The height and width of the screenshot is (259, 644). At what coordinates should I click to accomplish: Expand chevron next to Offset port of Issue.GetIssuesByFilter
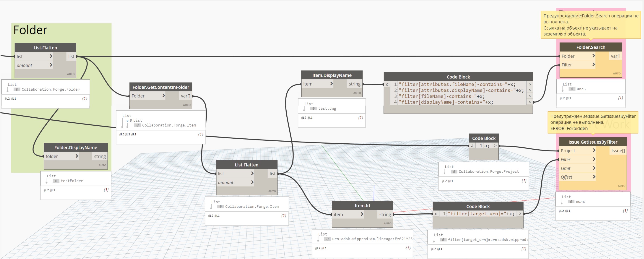(x=594, y=177)
